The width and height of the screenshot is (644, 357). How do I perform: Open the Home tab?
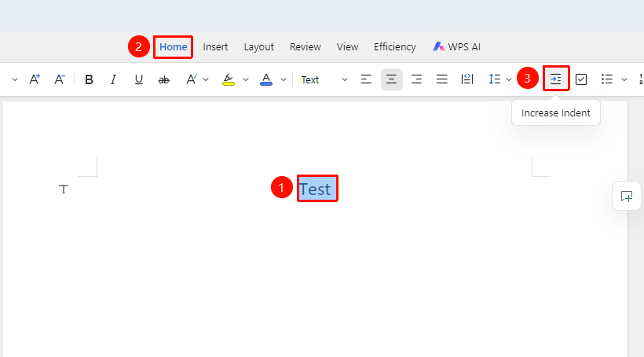tap(174, 47)
